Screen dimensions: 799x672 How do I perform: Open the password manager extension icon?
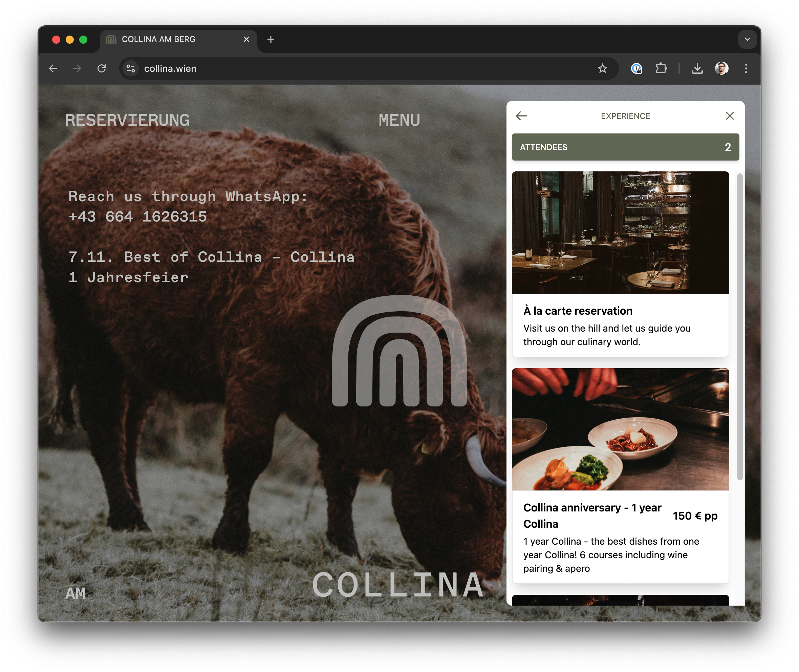[636, 68]
